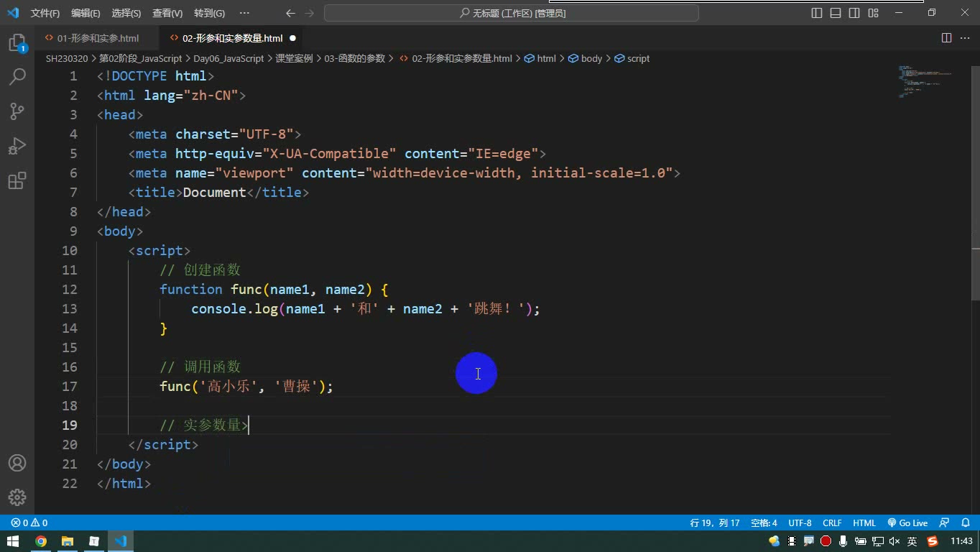Open the editor more actions ellipsis
980x552 pixels.
coord(965,38)
